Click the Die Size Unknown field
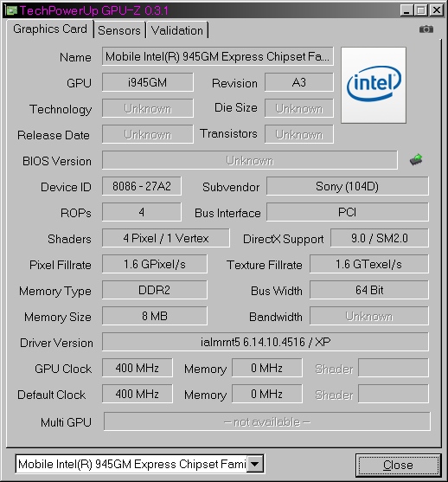448x482 pixels. point(299,108)
